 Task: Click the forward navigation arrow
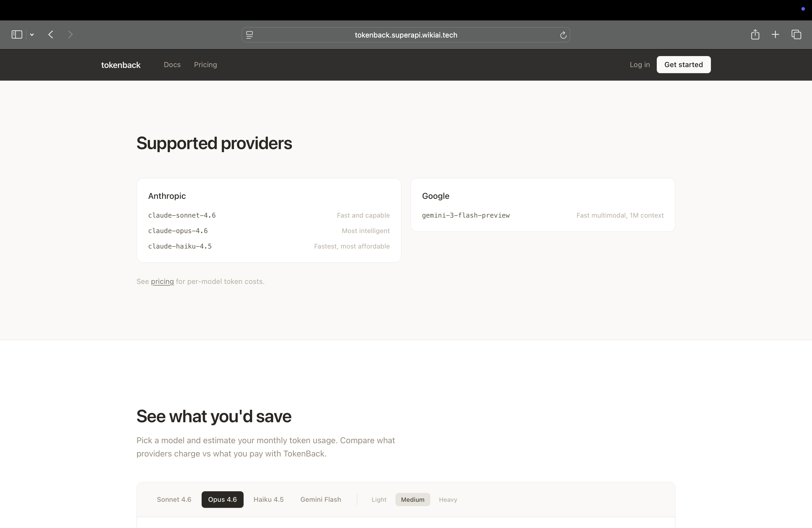[70, 35]
